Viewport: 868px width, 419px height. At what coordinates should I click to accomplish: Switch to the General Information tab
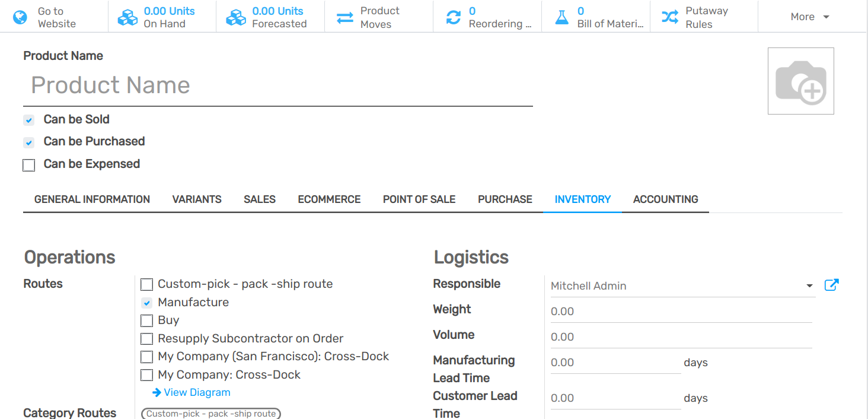(92, 199)
